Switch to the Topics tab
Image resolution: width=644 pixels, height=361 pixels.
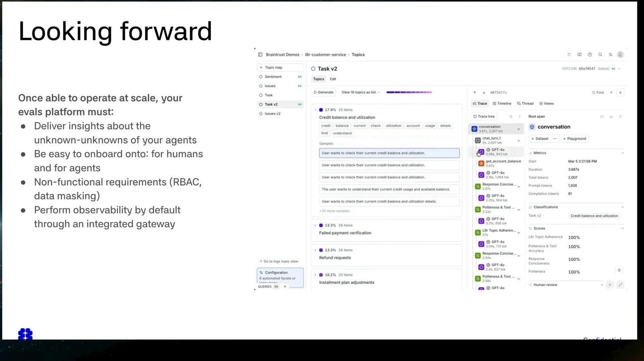(x=318, y=79)
